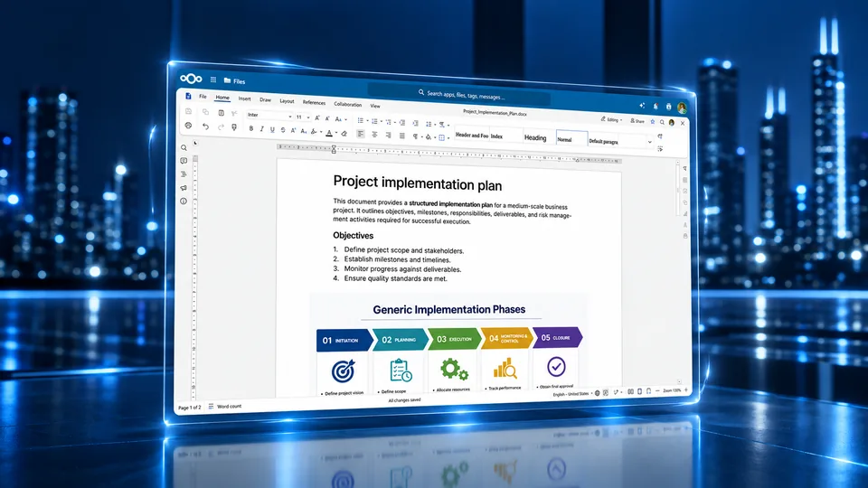Toggle Underline formatting
Viewport: 868px width, 488px height.
coord(272,130)
